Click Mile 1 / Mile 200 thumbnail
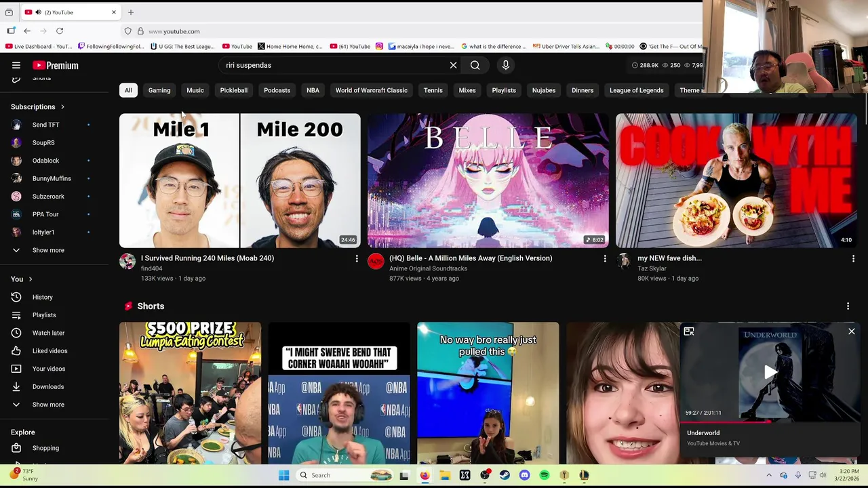 (x=240, y=180)
